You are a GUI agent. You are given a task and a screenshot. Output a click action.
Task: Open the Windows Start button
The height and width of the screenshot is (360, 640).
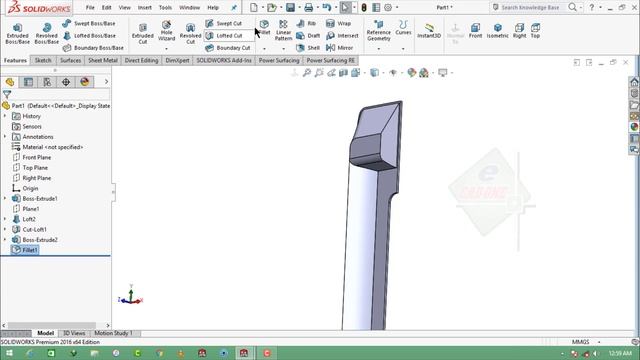coord(9,353)
